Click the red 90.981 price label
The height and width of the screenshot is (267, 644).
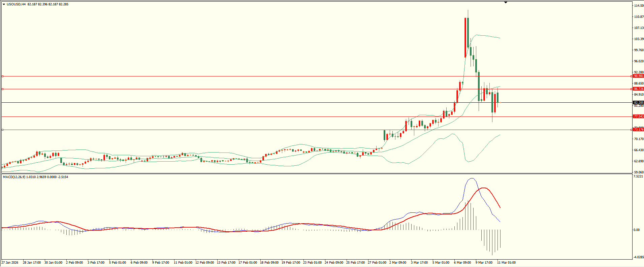[638, 76]
